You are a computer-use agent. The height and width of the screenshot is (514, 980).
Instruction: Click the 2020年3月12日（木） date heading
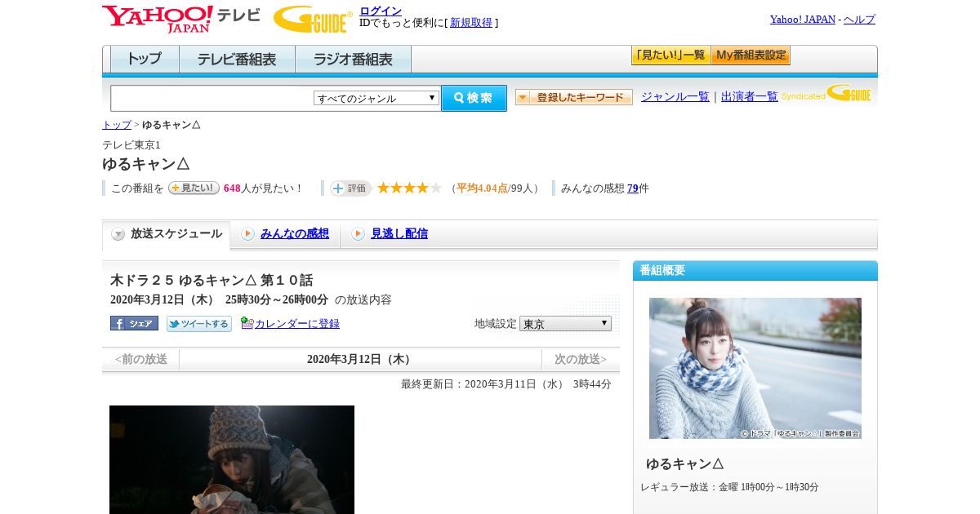[x=360, y=359]
